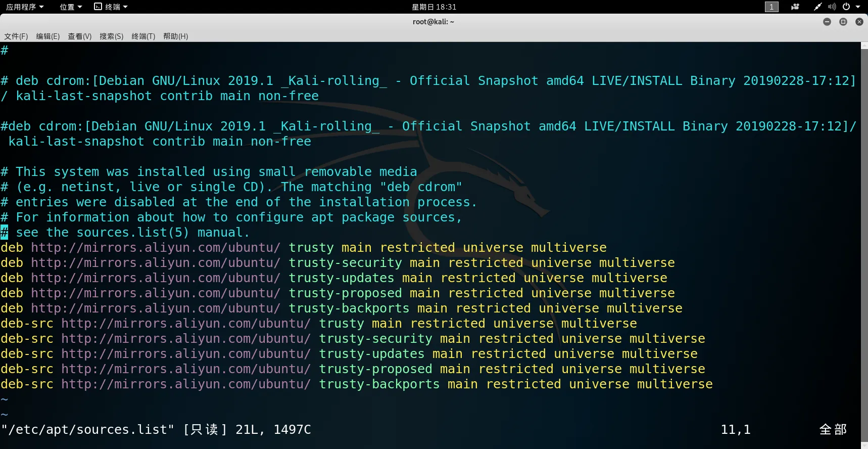
Task: Open the 查看(V) menu
Action: click(x=80, y=36)
